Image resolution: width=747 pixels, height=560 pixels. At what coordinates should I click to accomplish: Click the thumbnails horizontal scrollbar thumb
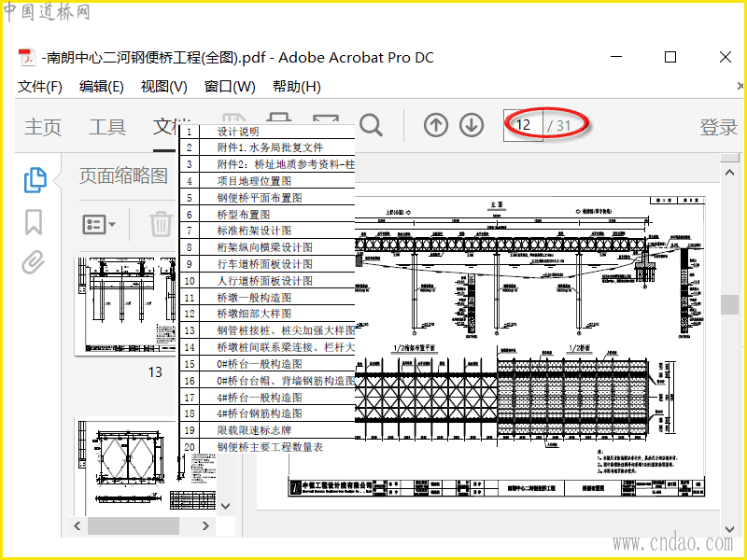(x=134, y=525)
